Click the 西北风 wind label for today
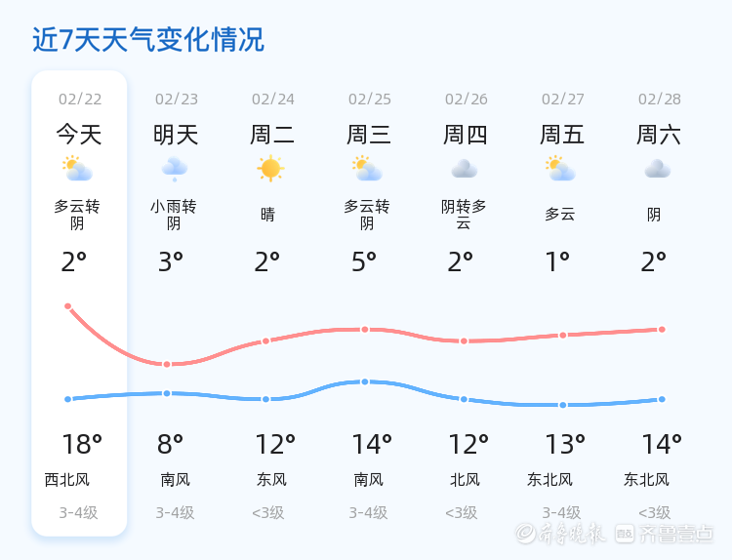Screen dimensions: 732x560 click(67, 480)
